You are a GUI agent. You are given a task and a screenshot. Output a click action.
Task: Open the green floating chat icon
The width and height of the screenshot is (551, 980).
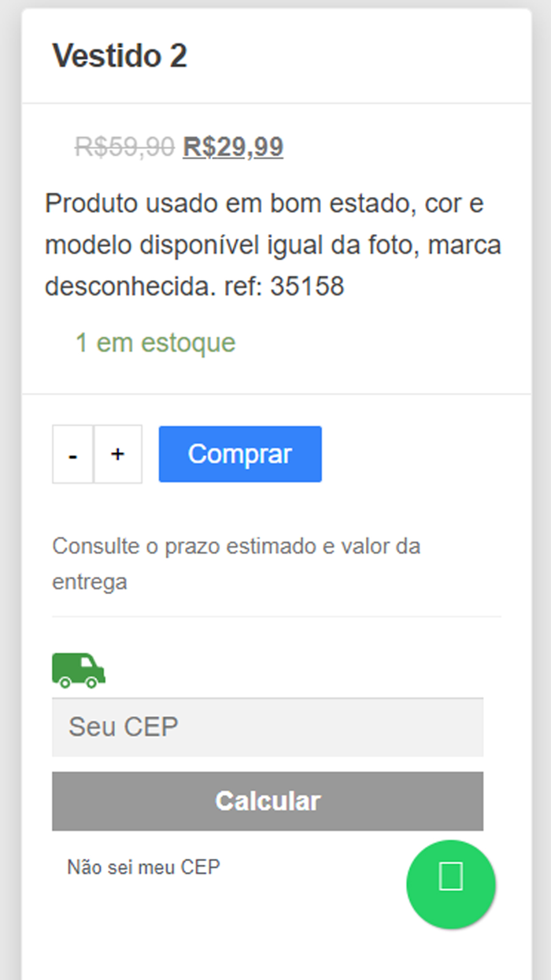pos(450,884)
